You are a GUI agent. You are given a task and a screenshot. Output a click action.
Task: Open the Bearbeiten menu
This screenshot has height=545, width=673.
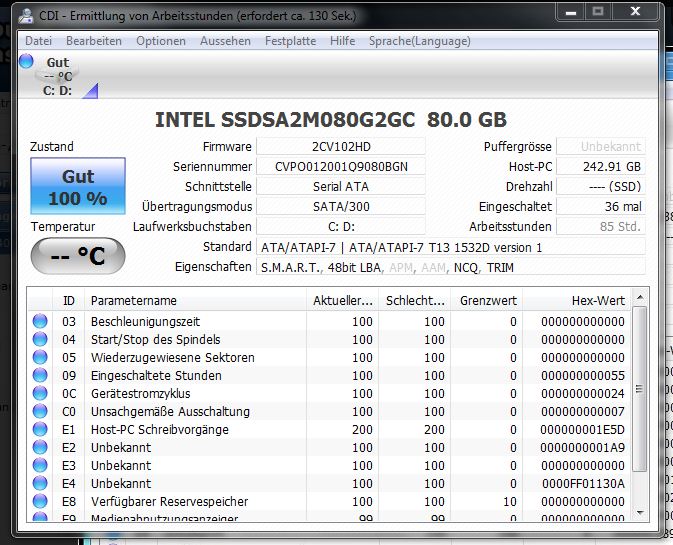(94, 41)
